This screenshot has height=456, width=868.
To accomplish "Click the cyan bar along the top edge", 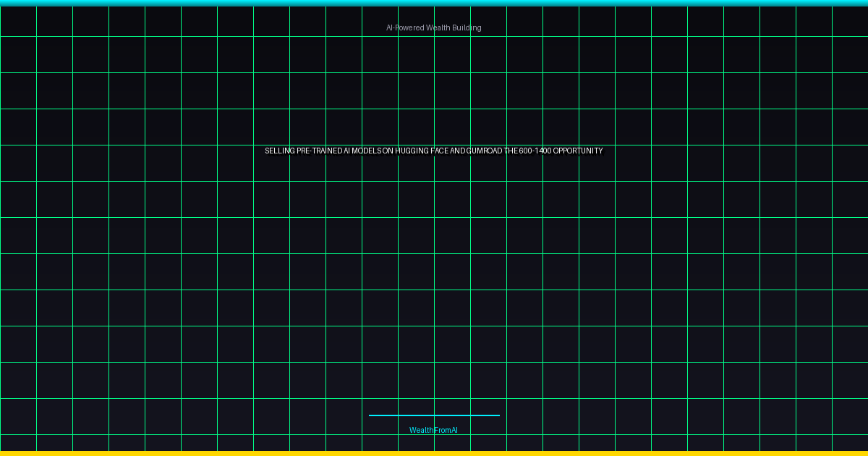I will click(434, 3).
